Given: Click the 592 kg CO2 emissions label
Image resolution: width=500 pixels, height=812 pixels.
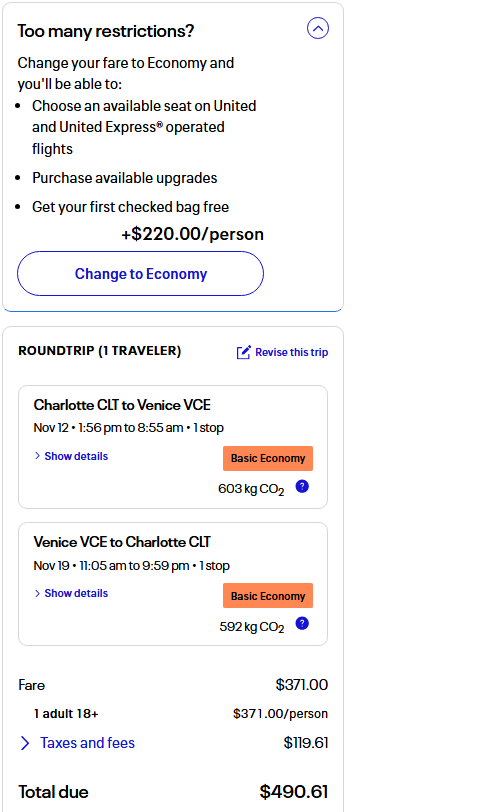Looking at the screenshot, I should point(252,627).
